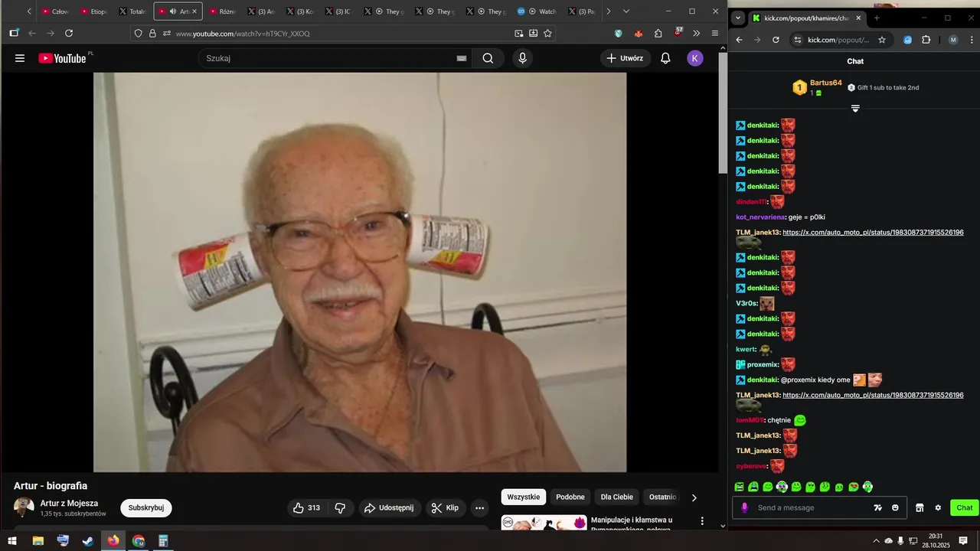Bookmark the YouTube page with star

pyautogui.click(x=547, y=34)
